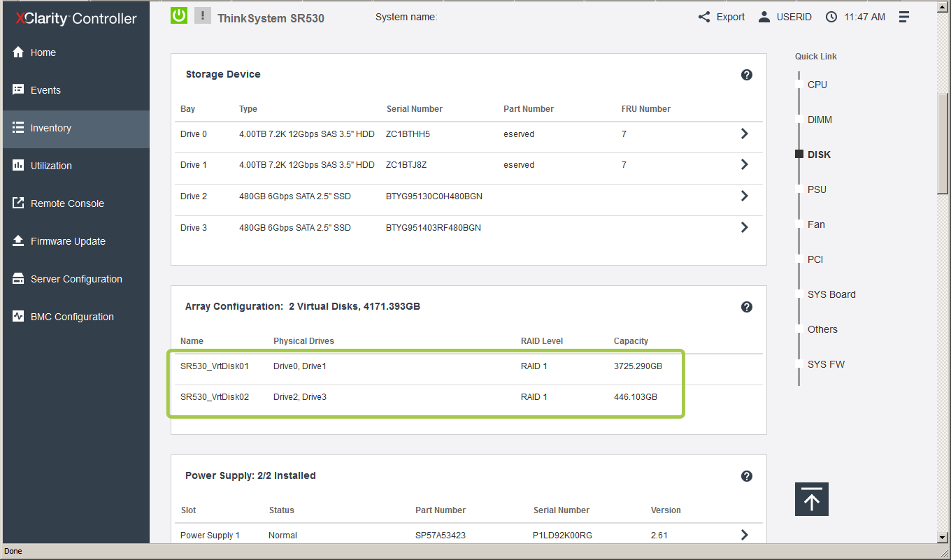Click the Array Configuration help icon
The image size is (951, 560).
[746, 307]
